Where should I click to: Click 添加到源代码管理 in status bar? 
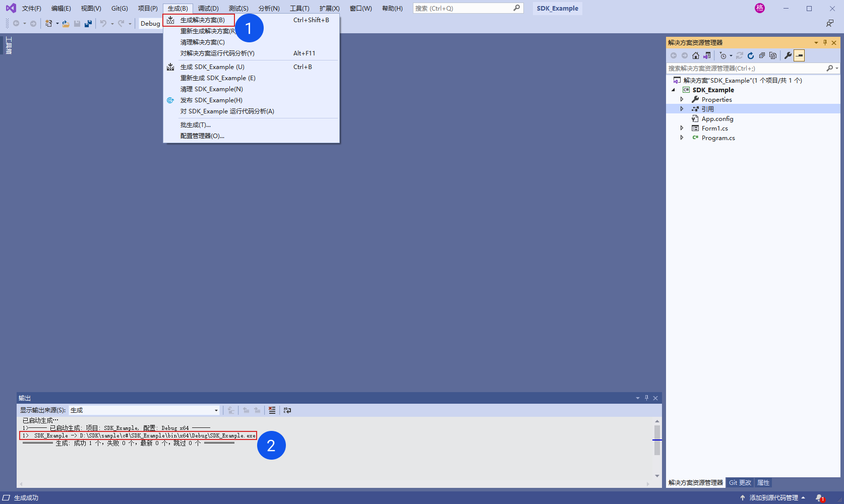(773, 498)
